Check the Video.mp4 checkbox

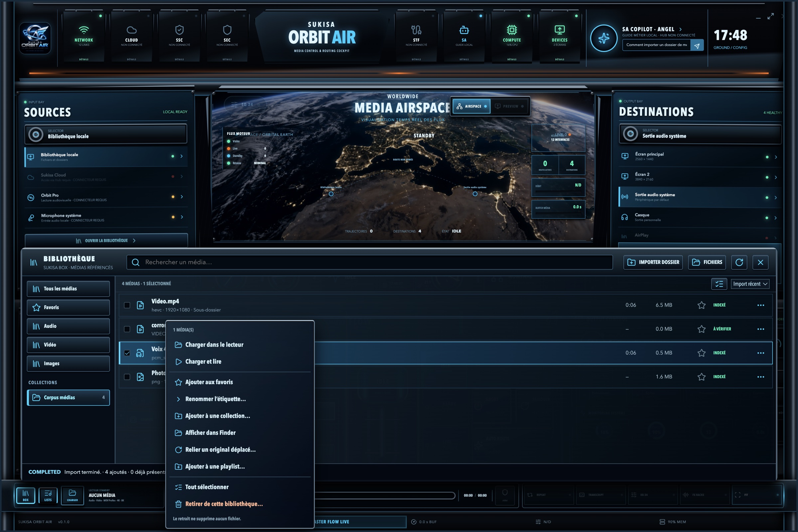127,305
